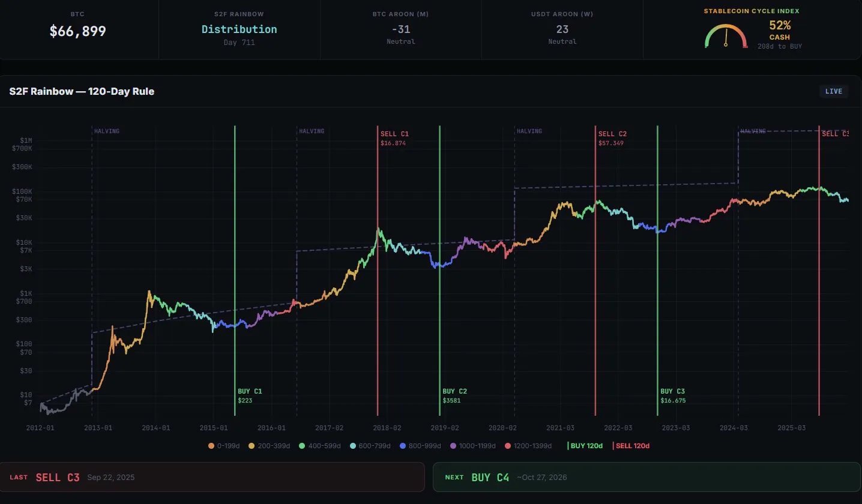Switch to the S2F Rainbow section header
The image size is (862, 504).
(82, 91)
